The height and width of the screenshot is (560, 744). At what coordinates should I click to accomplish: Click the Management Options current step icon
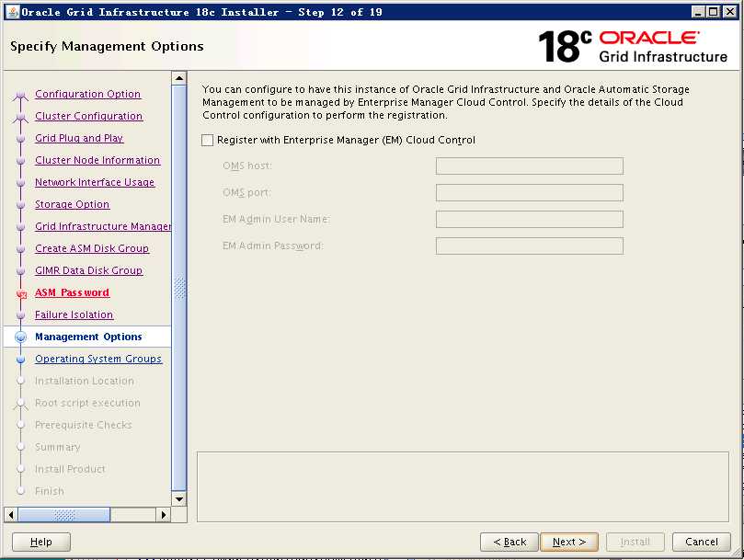coord(21,337)
